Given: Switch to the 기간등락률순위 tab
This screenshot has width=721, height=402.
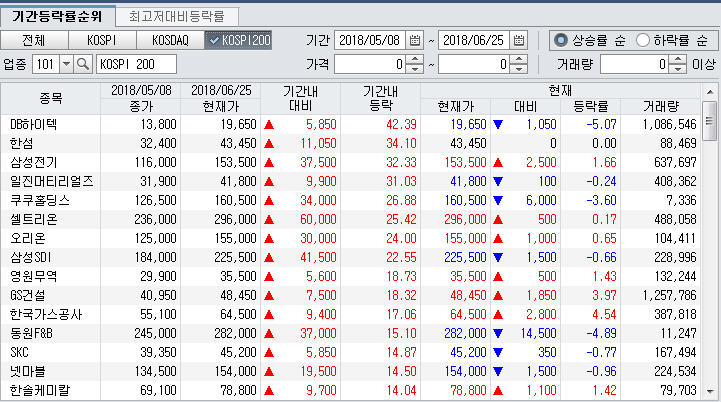Looking at the screenshot, I should 56,16.
